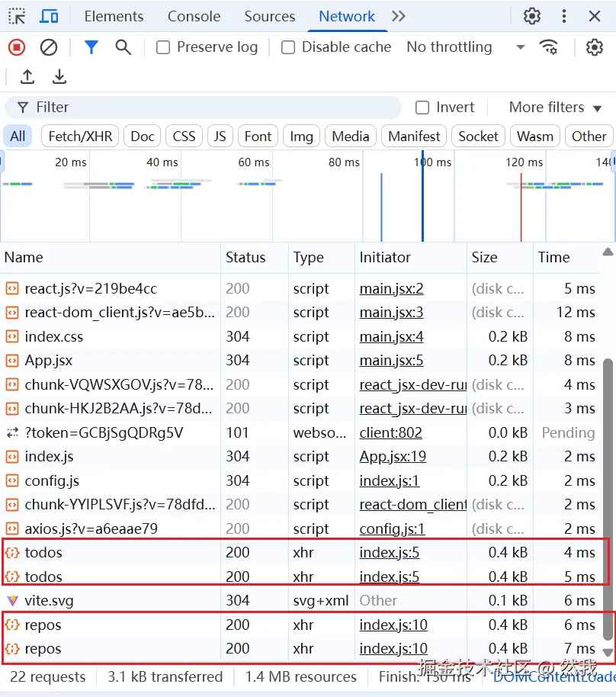Sort by Initiator column header
Viewport: 616px width, 697px height.
tap(411, 258)
